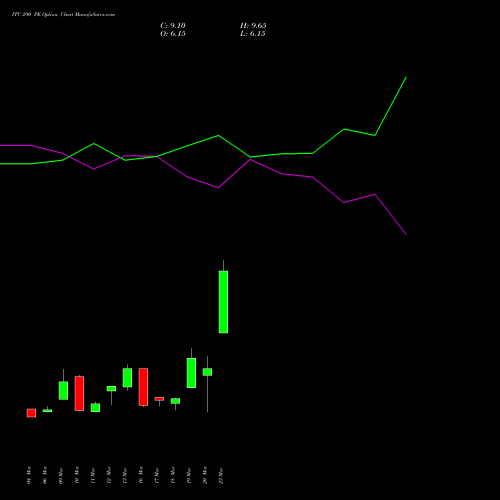Click the '04 Mar' date axis label
This screenshot has height=500, width=500.
29,475
